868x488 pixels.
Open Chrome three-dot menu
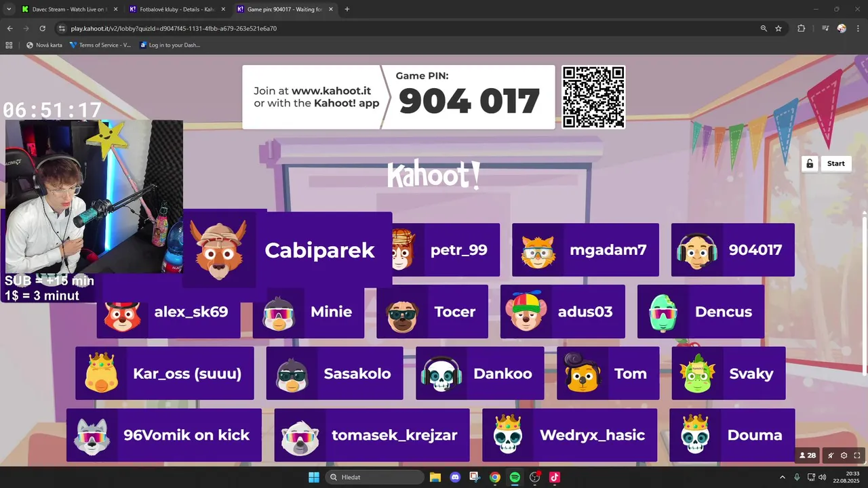(858, 28)
